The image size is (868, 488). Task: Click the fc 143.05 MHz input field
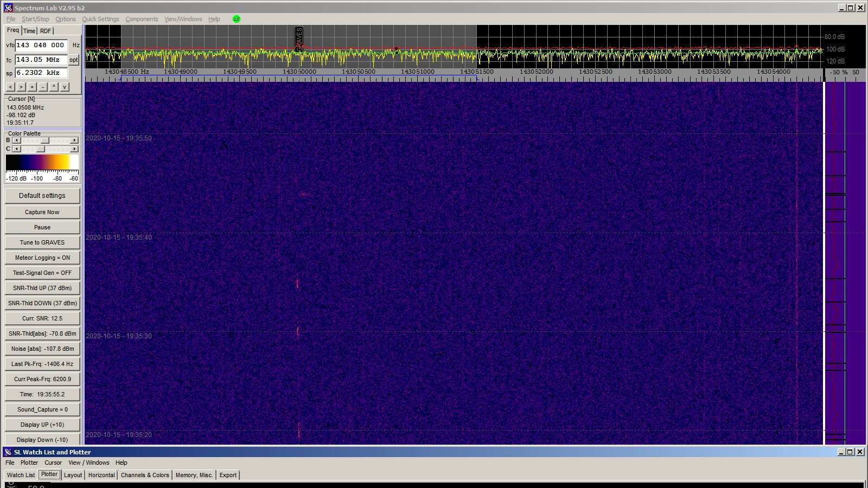point(41,60)
